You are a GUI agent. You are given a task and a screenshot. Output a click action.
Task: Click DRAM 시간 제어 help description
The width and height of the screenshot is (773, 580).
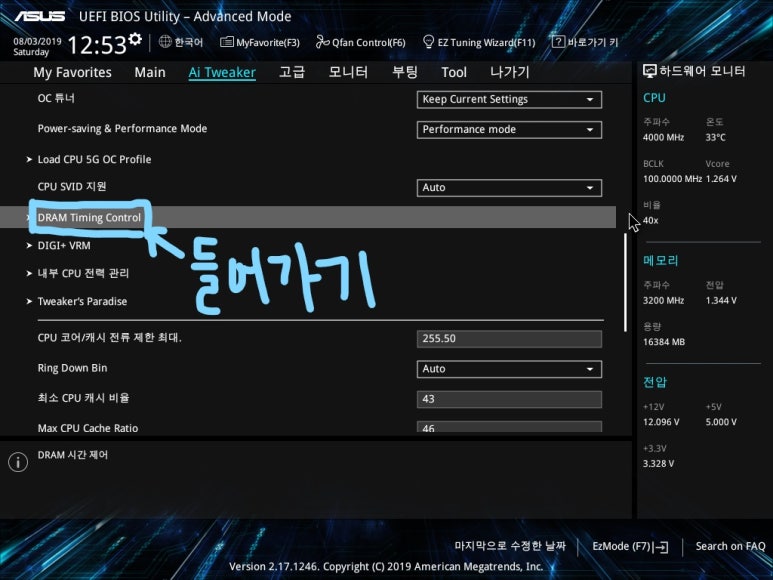[x=73, y=455]
